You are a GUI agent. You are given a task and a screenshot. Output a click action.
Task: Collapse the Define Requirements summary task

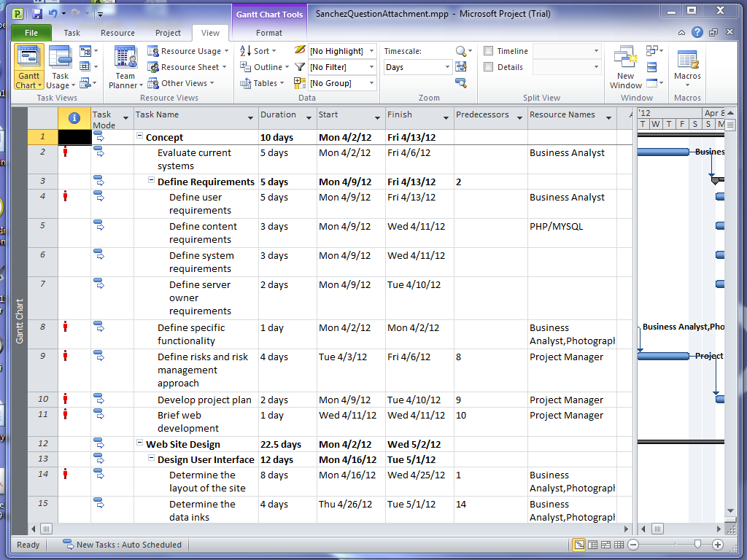tap(152, 182)
